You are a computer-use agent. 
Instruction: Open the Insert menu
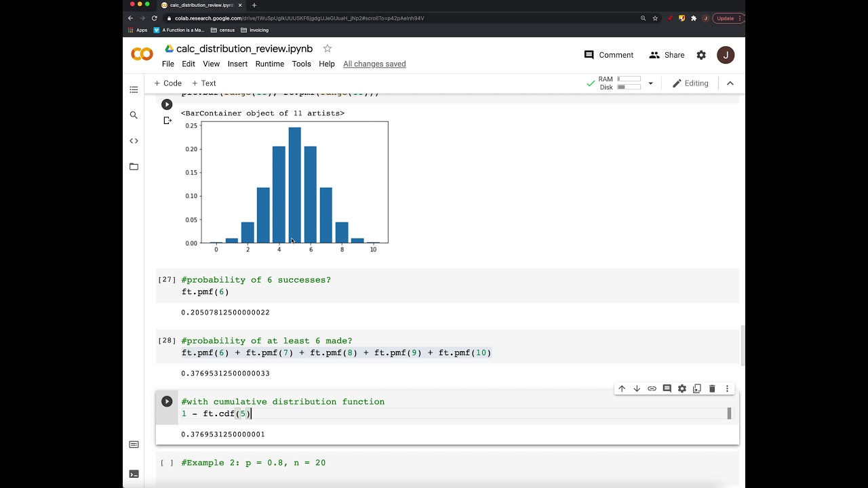pyautogui.click(x=237, y=64)
